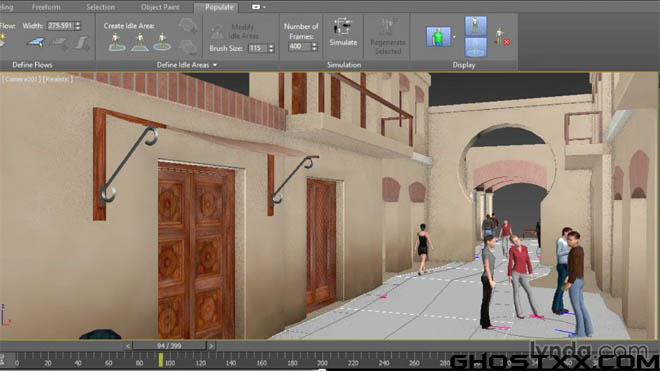
Task: Click the Regenerate Selected button
Action: coord(387,37)
